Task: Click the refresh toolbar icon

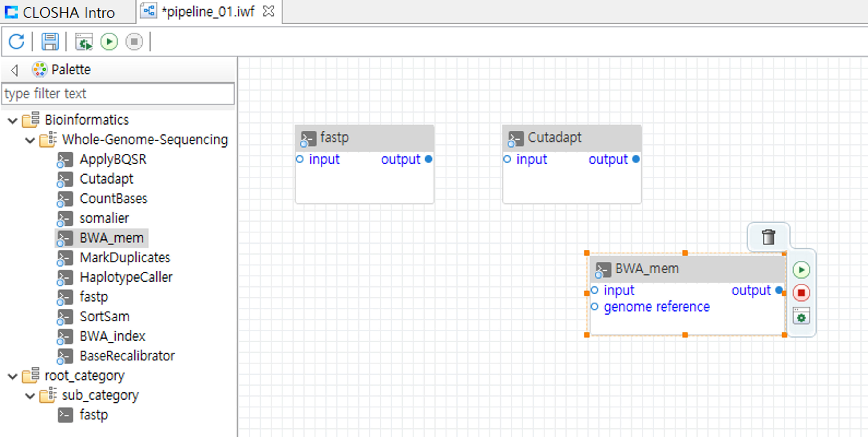Action: click(x=16, y=42)
